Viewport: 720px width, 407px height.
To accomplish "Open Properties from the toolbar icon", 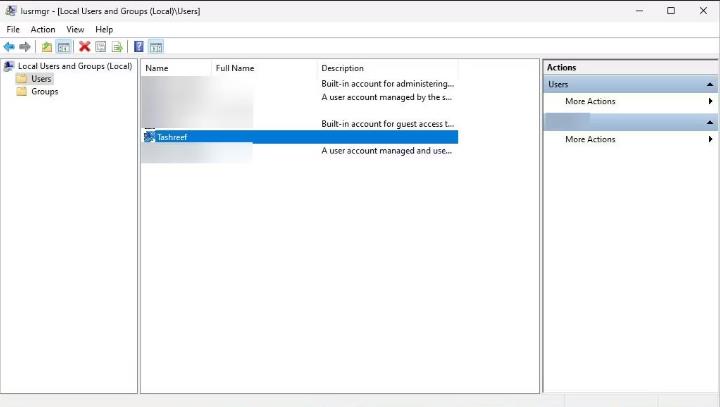I will tap(100, 47).
